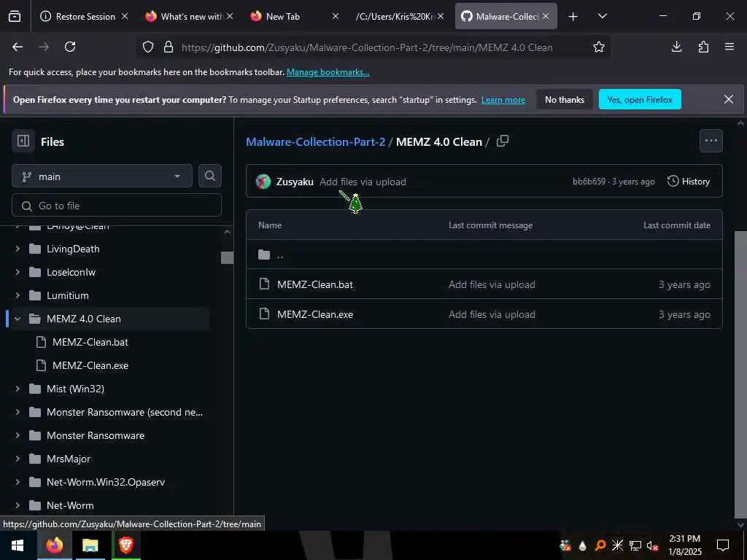This screenshot has width=747, height=560.
Task: Open MEMZ-Clean.bat in file list
Action: click(x=315, y=285)
